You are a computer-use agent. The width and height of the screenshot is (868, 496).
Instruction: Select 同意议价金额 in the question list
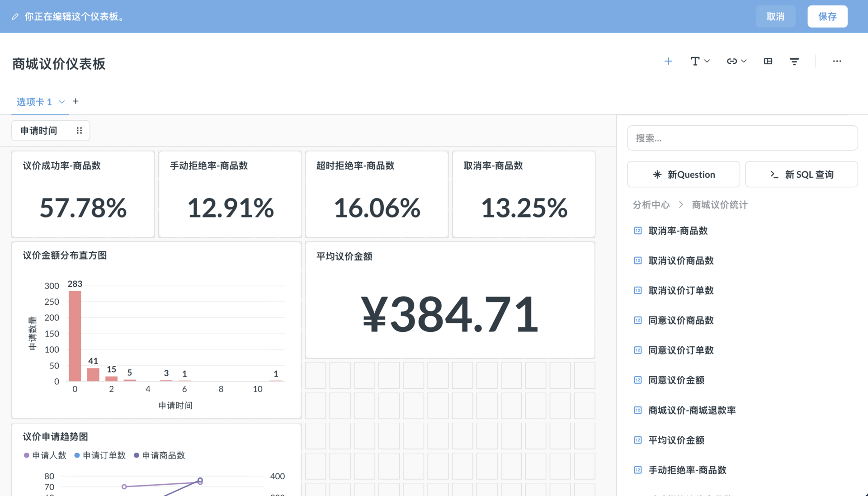[676, 380]
